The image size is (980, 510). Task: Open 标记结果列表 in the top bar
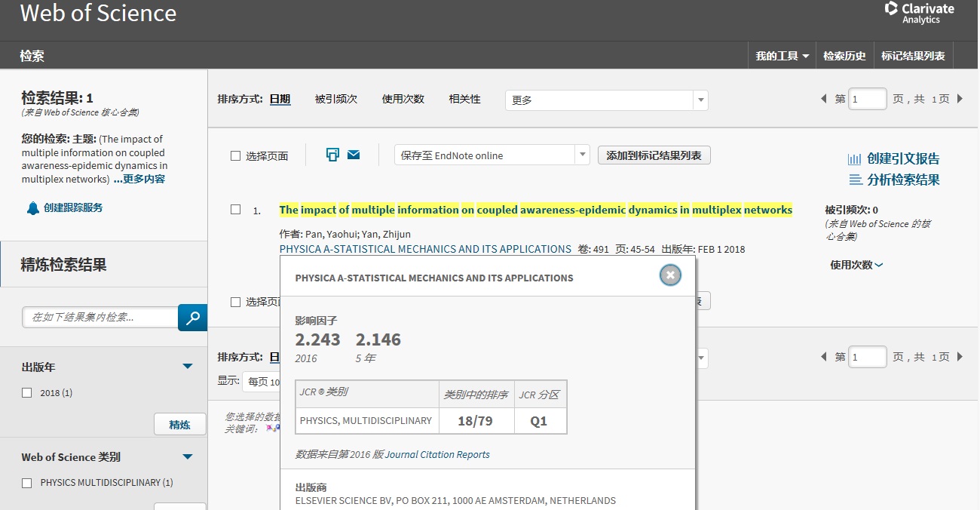(x=913, y=56)
